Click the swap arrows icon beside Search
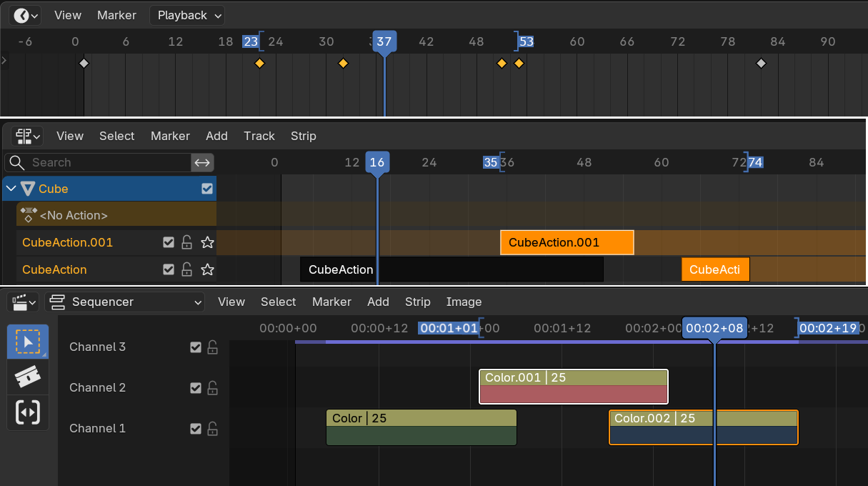Image resolution: width=868 pixels, height=486 pixels. pos(202,163)
